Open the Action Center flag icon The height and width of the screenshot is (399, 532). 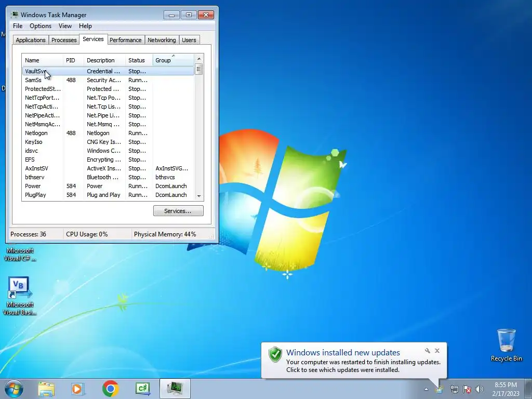[467, 389]
